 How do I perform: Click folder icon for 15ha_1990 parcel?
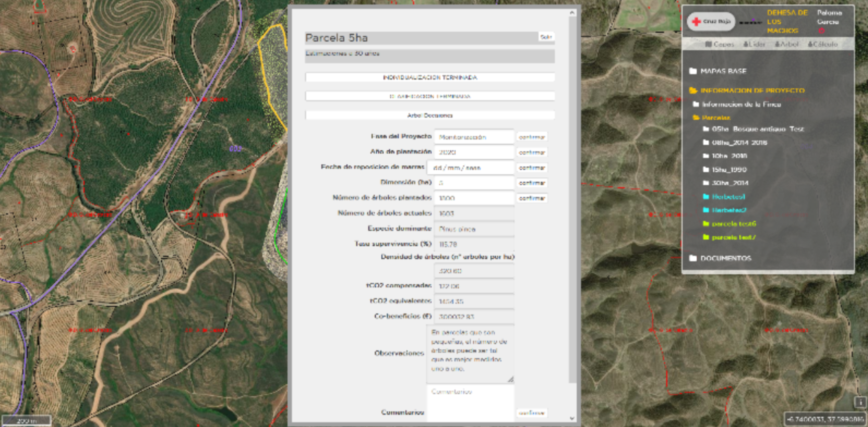[706, 170]
